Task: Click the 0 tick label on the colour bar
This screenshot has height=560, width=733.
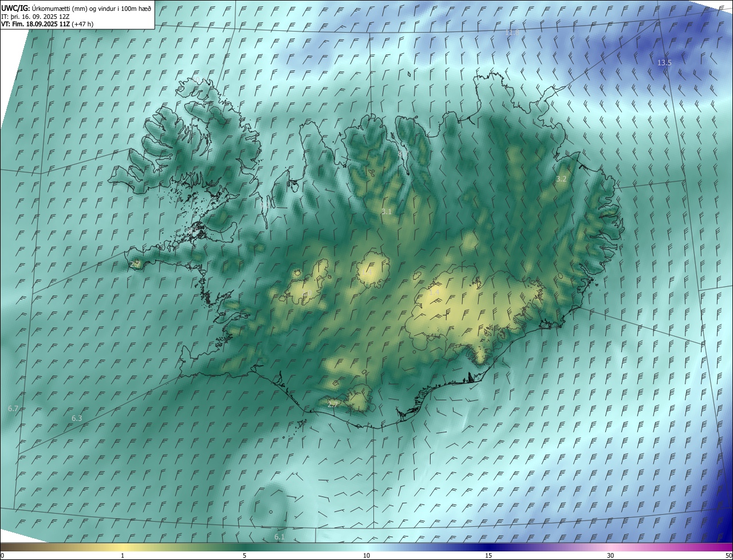Action: tap(2, 555)
